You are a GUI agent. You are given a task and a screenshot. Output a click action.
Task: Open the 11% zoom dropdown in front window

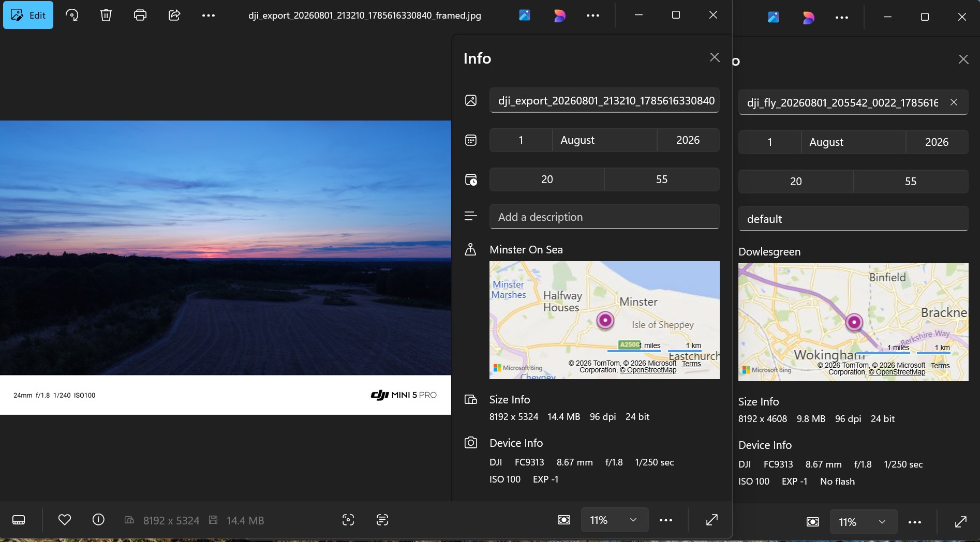[x=615, y=520]
